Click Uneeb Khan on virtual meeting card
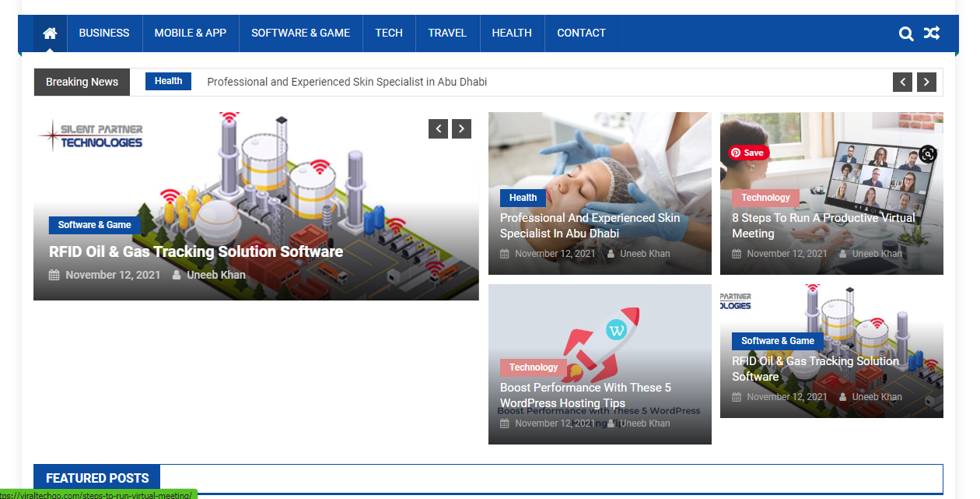The height and width of the screenshot is (499, 980). click(x=877, y=254)
